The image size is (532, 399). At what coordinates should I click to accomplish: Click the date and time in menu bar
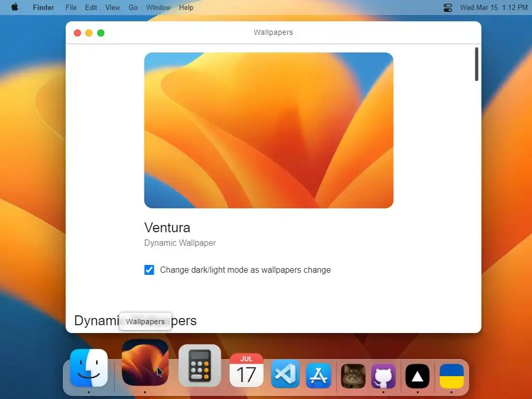click(494, 7)
